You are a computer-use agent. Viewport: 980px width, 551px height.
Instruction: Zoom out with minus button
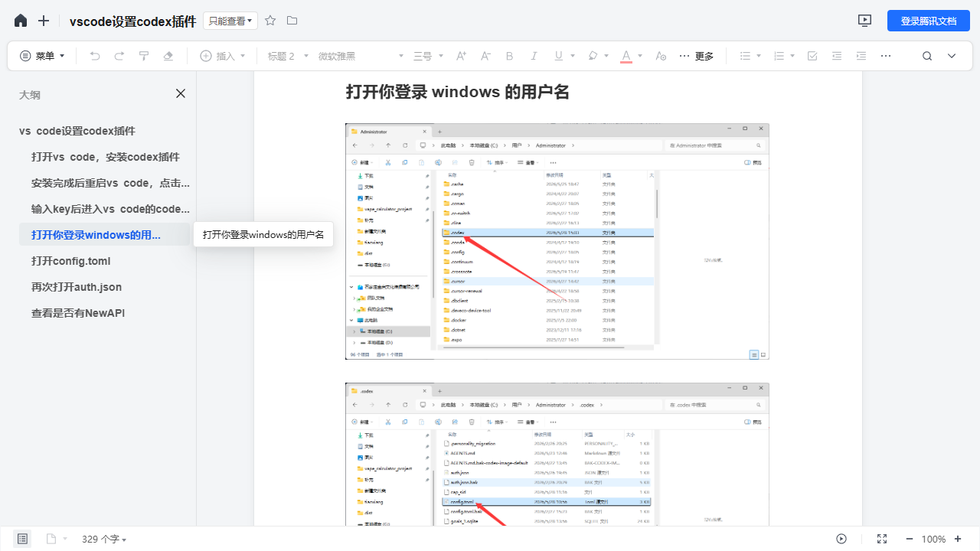click(910, 539)
